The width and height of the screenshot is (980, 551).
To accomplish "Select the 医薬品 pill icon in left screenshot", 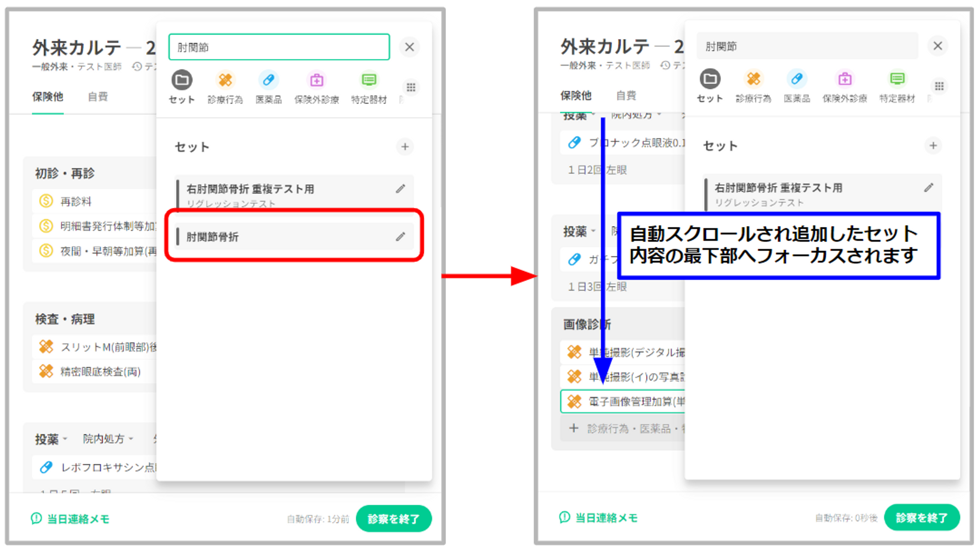I will pyautogui.click(x=269, y=80).
